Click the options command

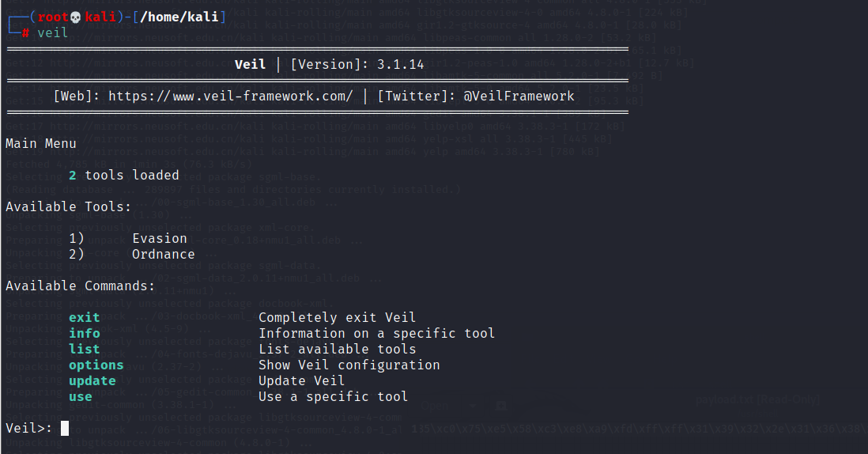click(96, 365)
